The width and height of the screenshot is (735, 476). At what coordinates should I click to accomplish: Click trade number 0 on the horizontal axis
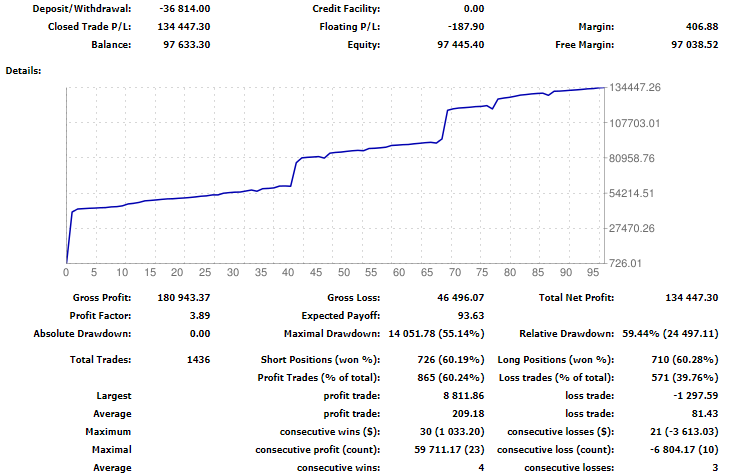point(66,272)
